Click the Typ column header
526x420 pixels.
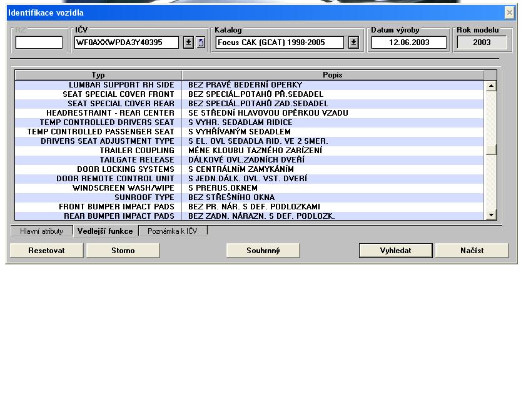98,75
